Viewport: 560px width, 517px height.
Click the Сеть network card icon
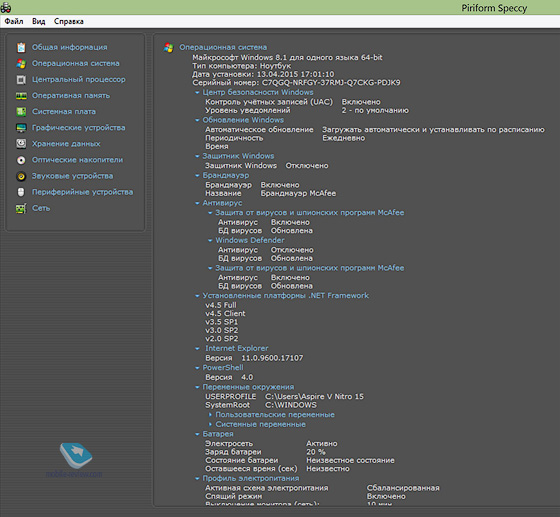(x=21, y=208)
